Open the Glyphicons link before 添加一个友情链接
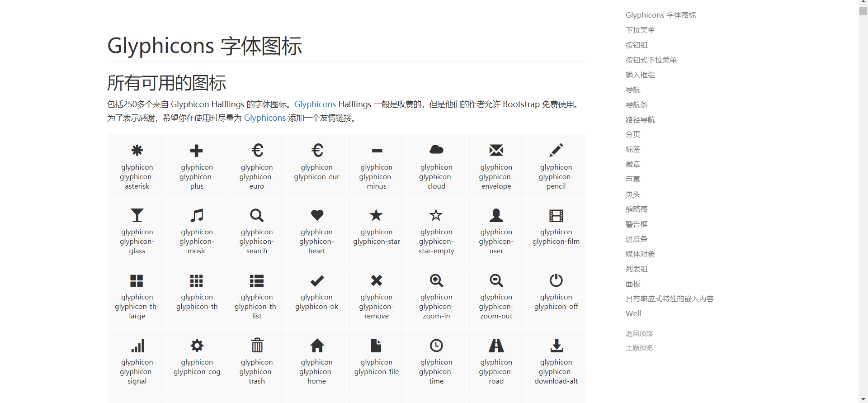 click(x=265, y=118)
